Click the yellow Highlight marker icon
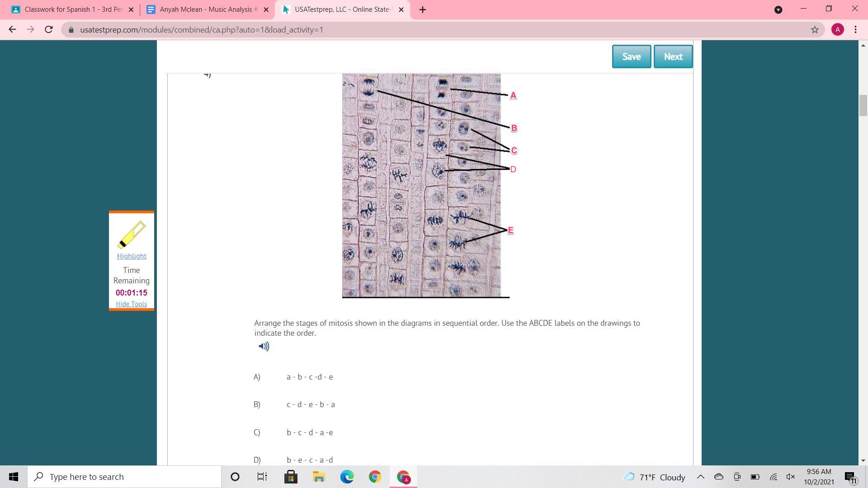 pyautogui.click(x=132, y=235)
